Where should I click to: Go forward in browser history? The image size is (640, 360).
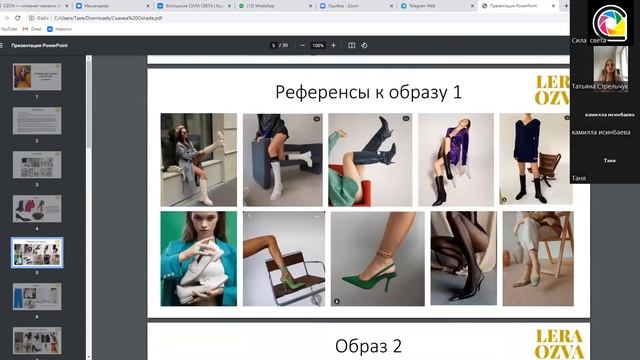pos(6,18)
